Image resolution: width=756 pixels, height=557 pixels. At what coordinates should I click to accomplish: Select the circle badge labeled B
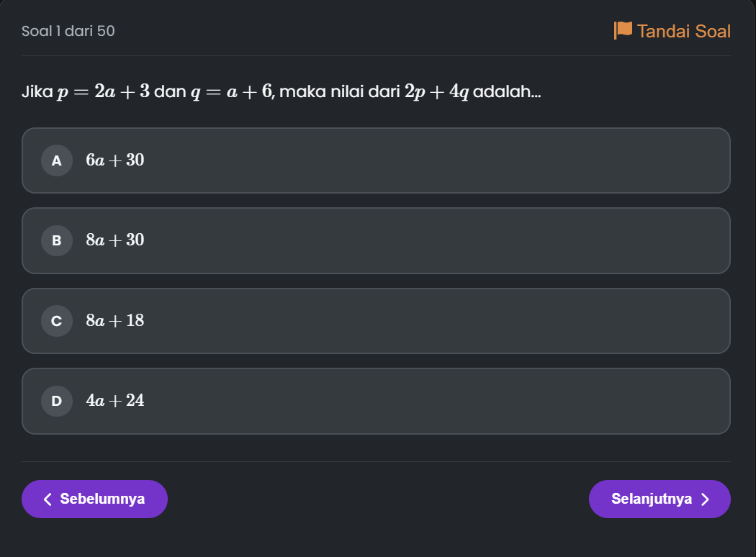[x=57, y=240]
